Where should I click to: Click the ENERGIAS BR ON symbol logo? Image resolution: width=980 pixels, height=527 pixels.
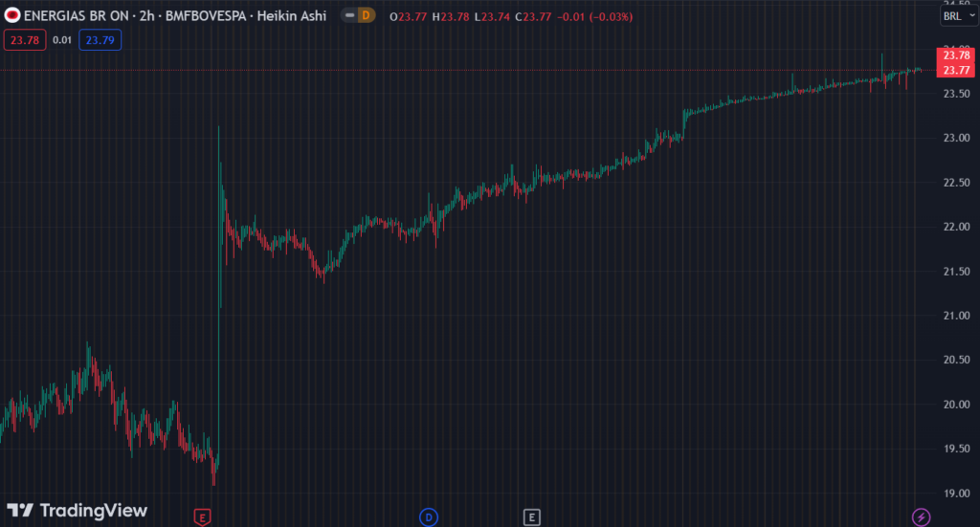[11, 15]
